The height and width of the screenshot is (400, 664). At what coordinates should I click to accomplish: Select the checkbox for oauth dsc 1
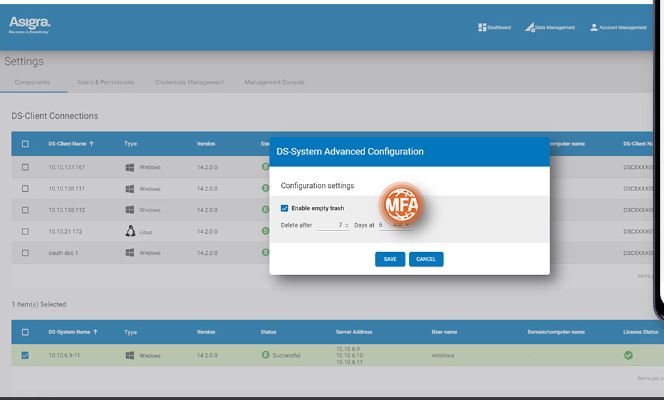coord(25,253)
